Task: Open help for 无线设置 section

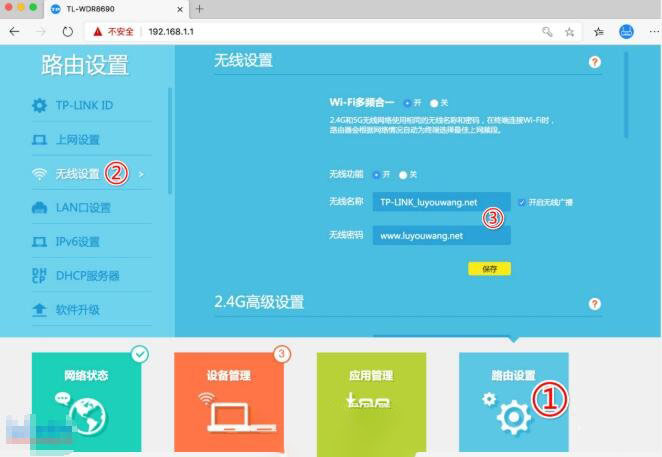Action: pyautogui.click(x=594, y=62)
